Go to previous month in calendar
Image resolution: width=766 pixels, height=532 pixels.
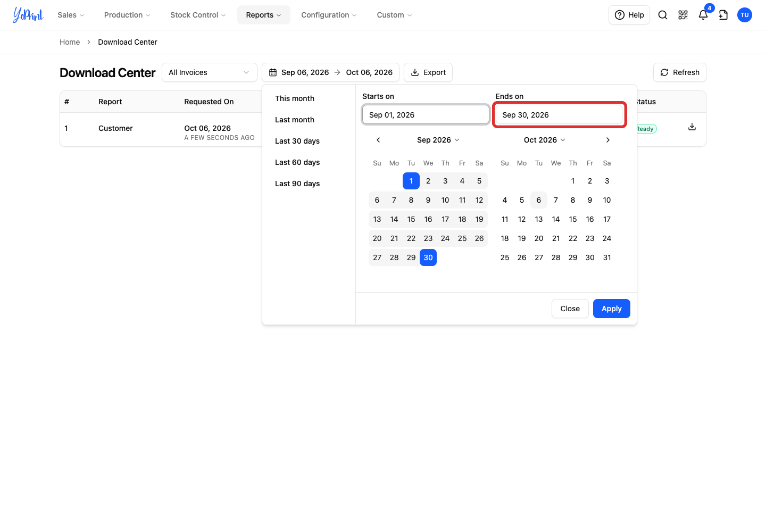click(378, 140)
